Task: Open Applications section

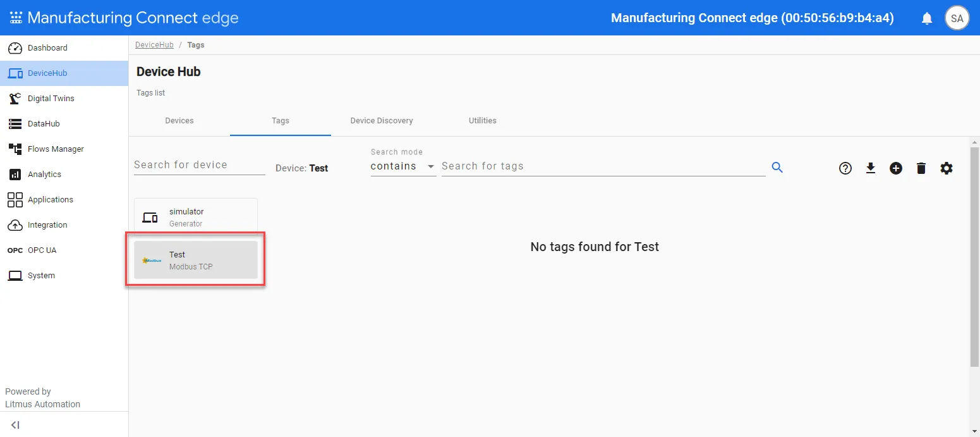Action: pyautogui.click(x=64, y=200)
